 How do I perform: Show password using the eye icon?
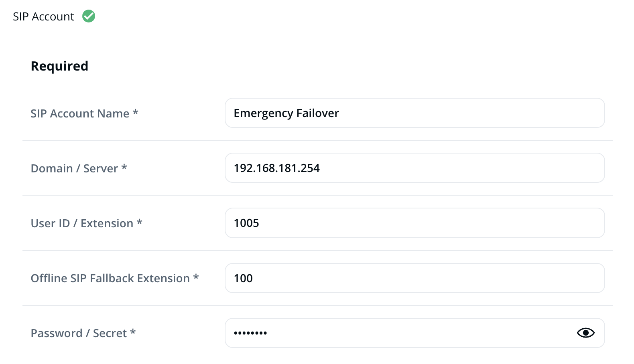(585, 333)
